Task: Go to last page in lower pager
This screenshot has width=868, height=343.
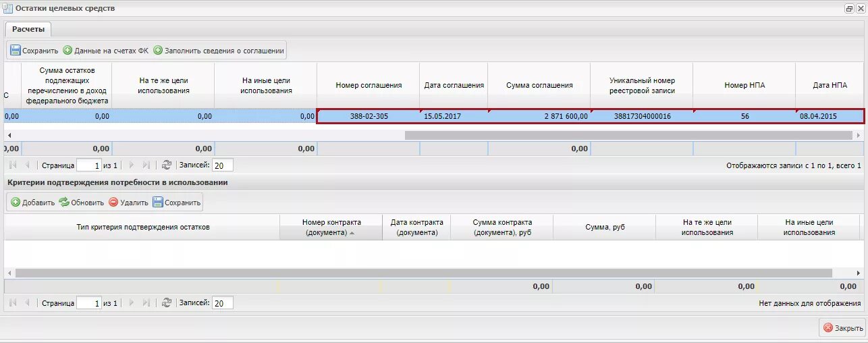Action: tap(146, 303)
